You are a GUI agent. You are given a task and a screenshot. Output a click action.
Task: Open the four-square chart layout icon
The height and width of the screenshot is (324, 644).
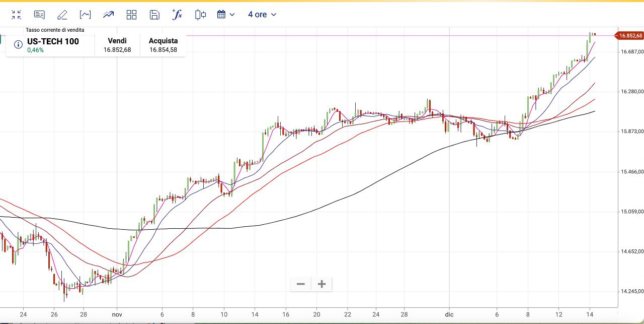[x=131, y=15]
